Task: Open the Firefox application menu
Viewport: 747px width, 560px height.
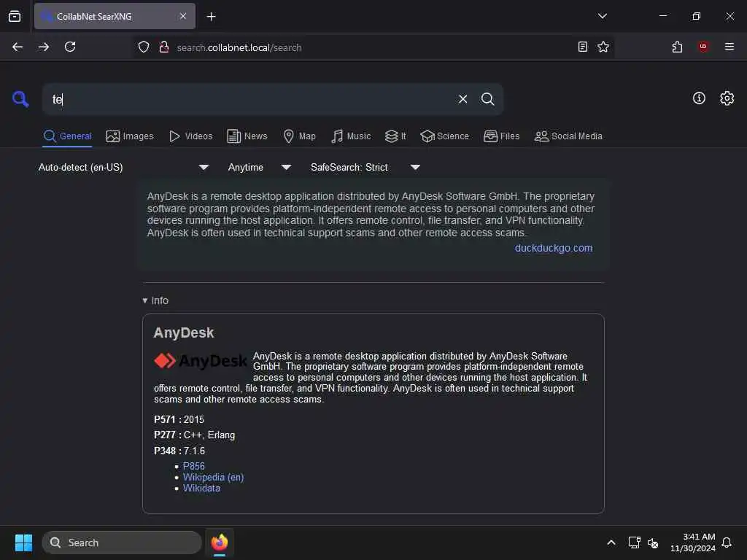Action: [729, 47]
